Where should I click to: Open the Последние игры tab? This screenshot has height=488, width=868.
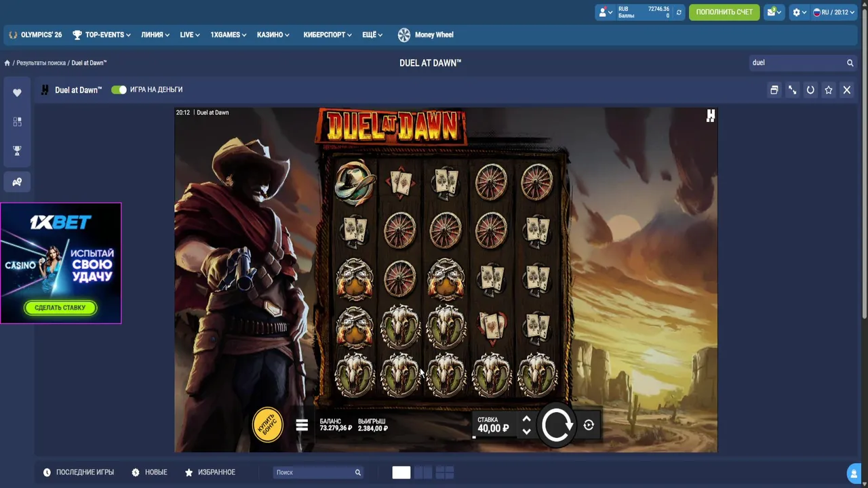tap(79, 472)
